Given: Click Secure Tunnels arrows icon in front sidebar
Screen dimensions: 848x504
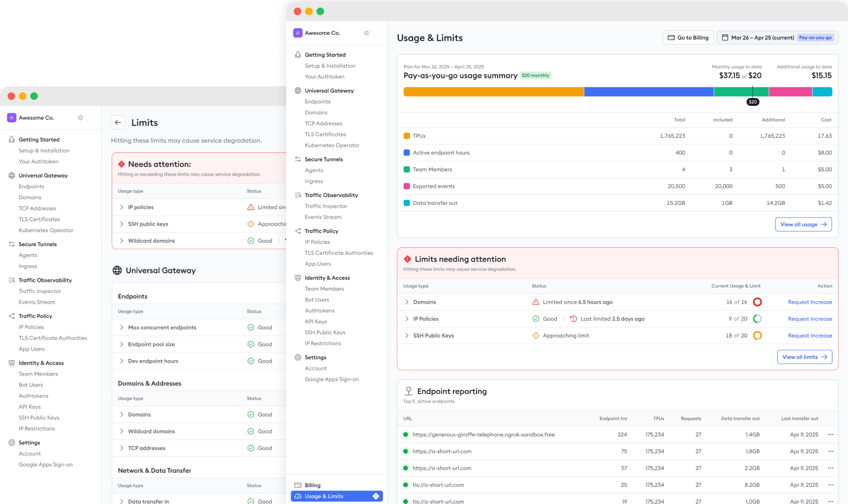Looking at the screenshot, I should [298, 159].
